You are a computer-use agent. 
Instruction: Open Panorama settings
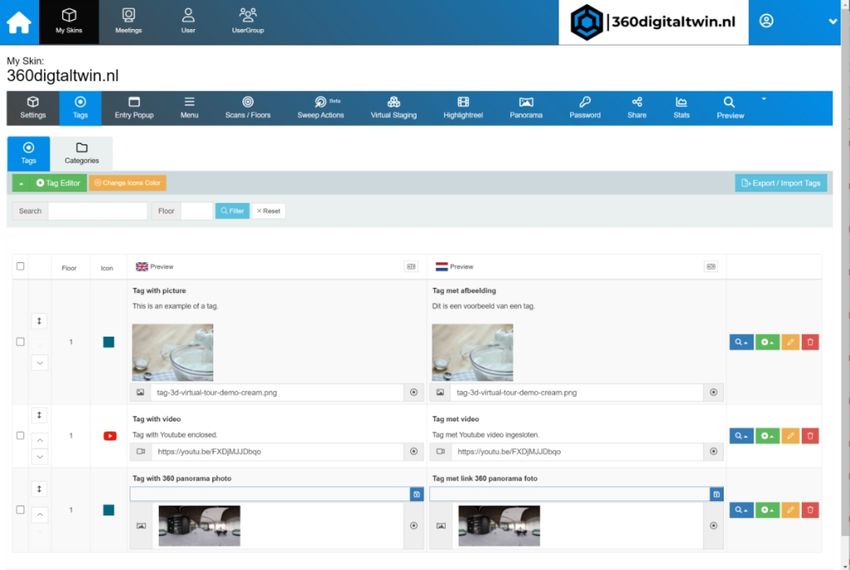point(526,108)
